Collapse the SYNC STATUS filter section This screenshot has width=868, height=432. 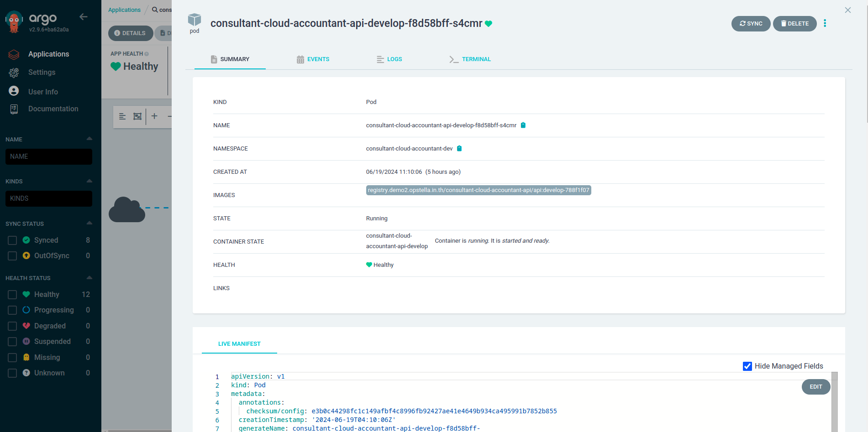pos(89,223)
